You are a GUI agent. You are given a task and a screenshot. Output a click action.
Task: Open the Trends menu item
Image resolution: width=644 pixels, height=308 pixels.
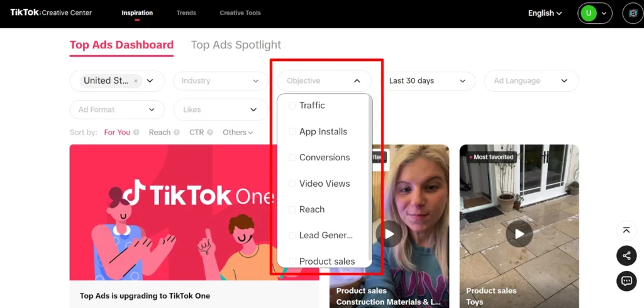[x=186, y=13]
